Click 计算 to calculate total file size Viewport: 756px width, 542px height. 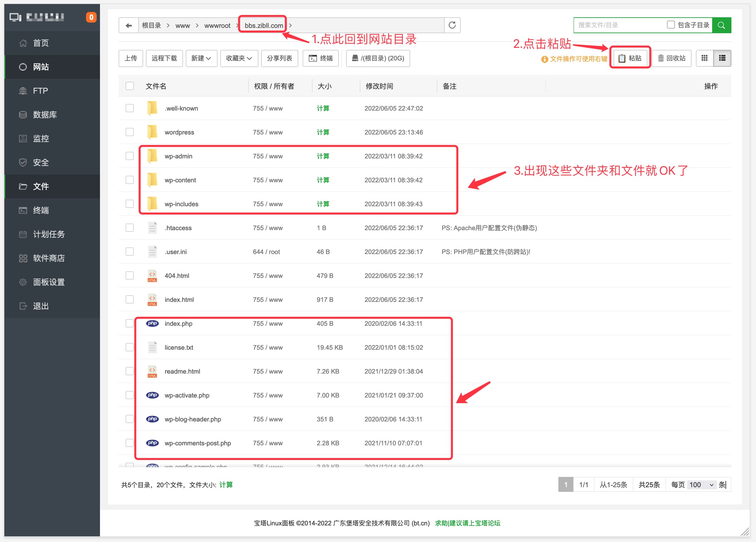(x=226, y=485)
